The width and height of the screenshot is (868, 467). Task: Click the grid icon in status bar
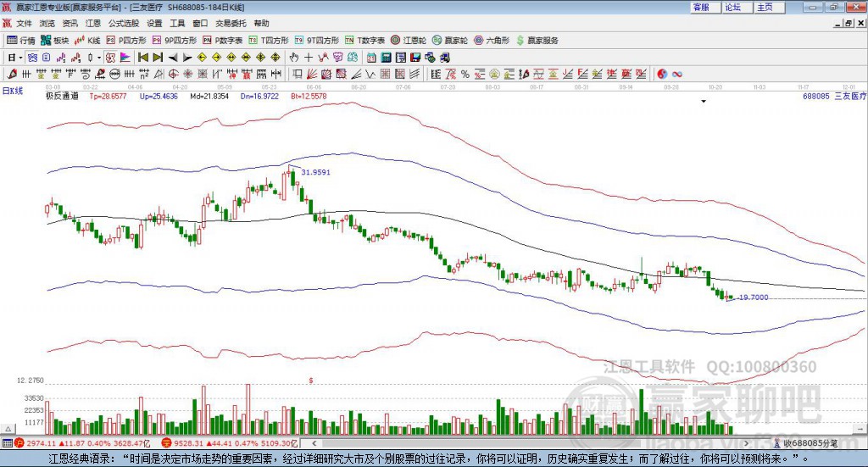7,443
